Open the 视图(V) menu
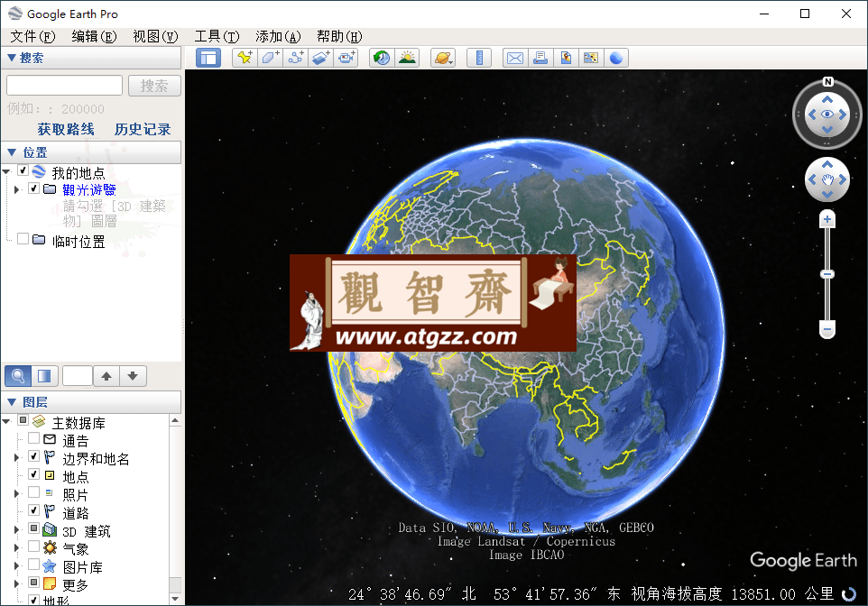868x606 pixels. pyautogui.click(x=155, y=37)
